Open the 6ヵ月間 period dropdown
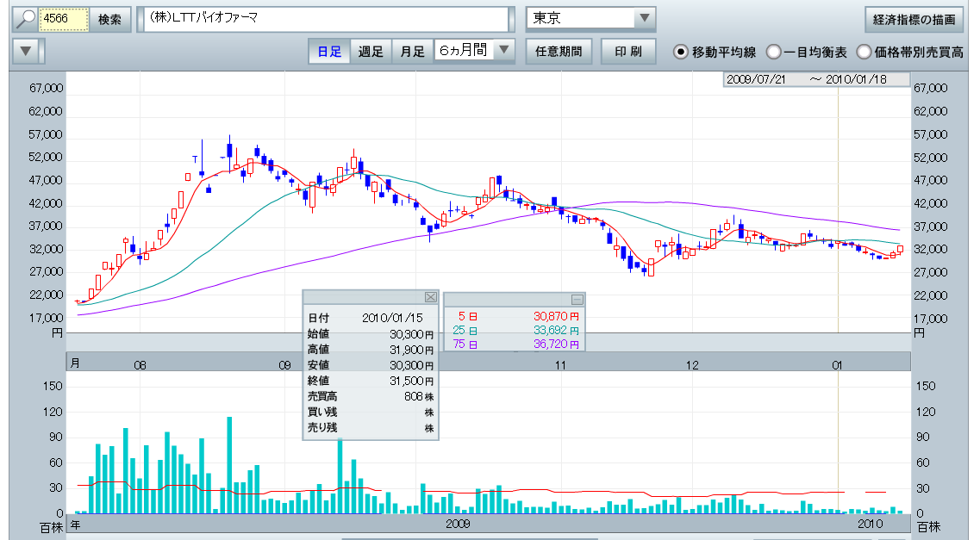 [x=504, y=51]
